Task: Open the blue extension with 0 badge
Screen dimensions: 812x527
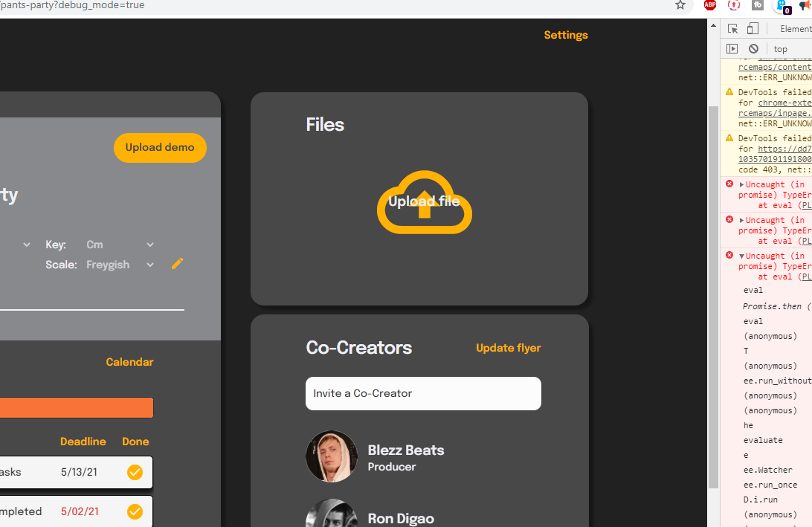Action: coord(782,6)
